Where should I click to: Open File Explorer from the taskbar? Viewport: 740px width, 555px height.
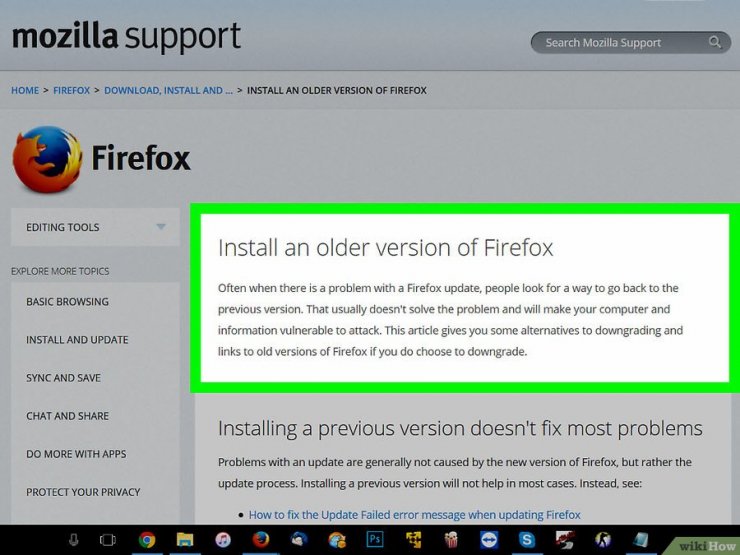185,539
